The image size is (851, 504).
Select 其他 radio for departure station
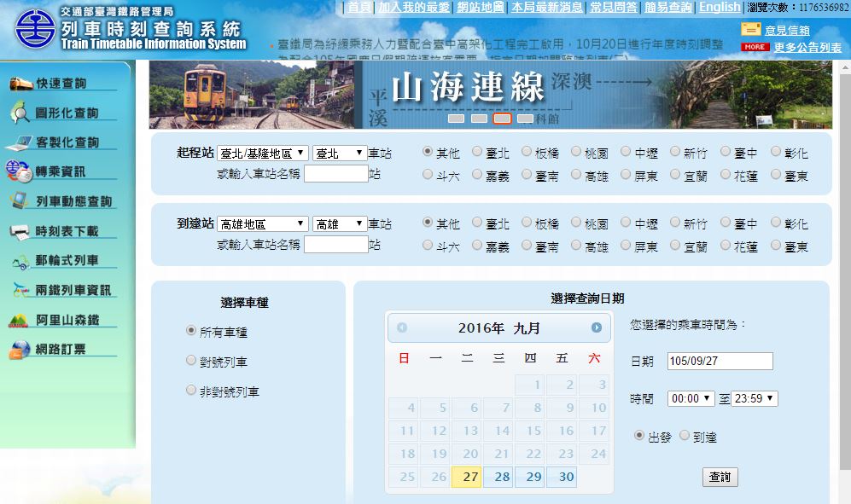[x=427, y=151]
